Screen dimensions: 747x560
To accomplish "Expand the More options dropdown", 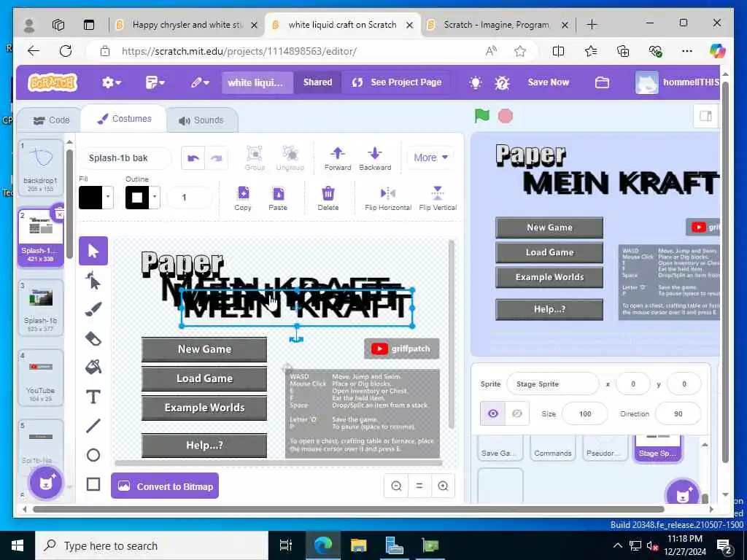I will point(430,157).
